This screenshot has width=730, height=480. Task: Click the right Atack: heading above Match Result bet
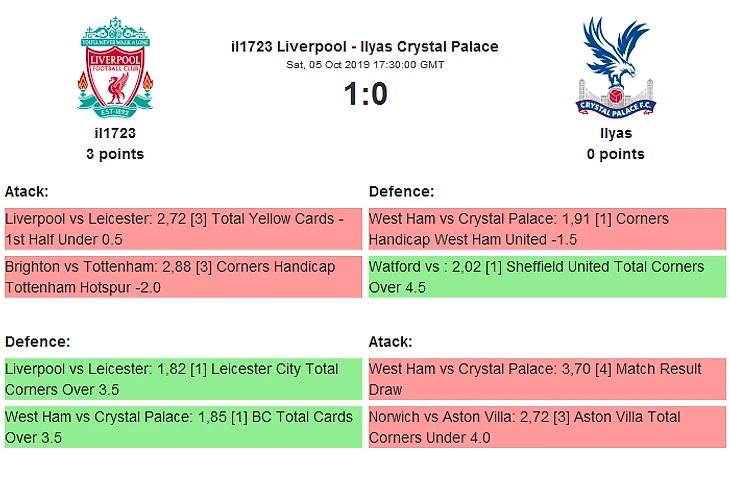(x=391, y=341)
